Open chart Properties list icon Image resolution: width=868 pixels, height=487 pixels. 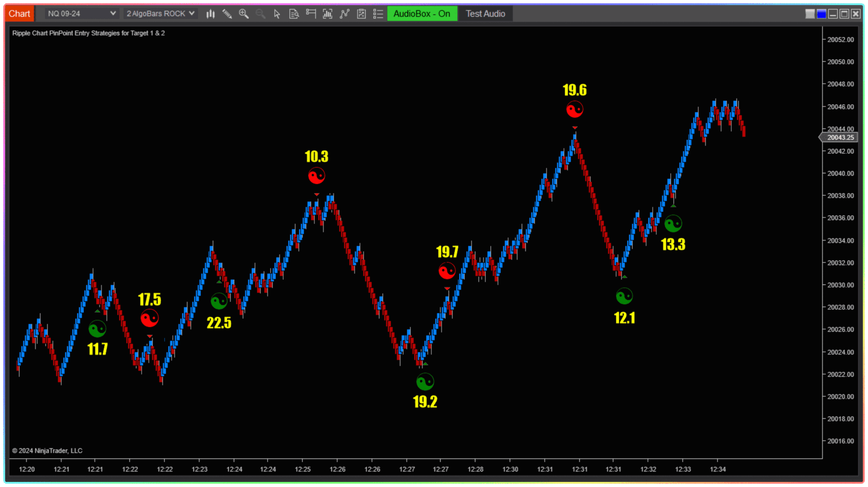click(x=378, y=14)
